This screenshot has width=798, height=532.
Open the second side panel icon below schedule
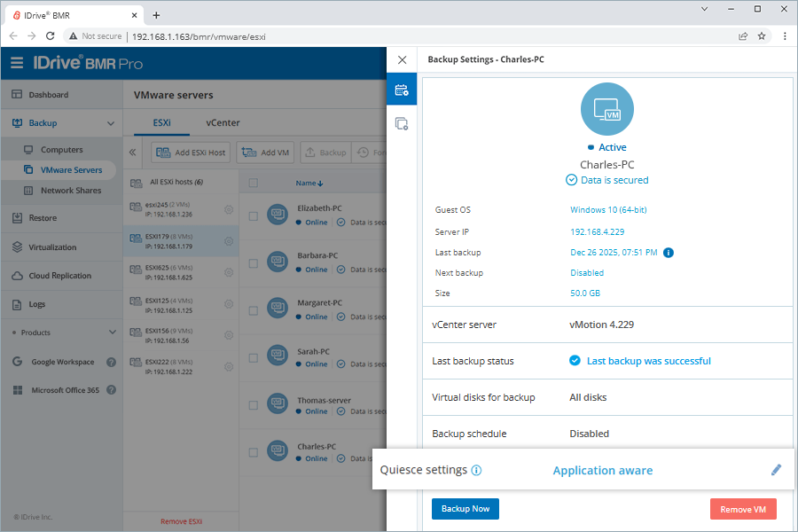402,124
